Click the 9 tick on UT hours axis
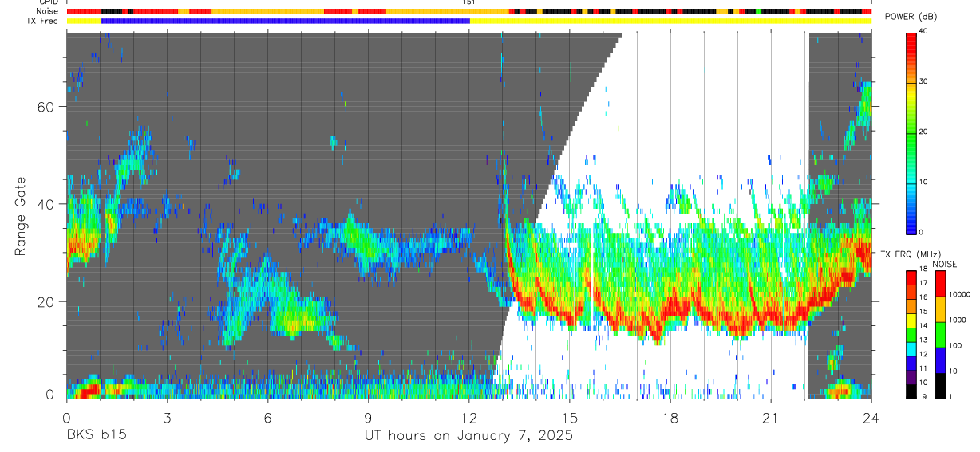The width and height of the screenshot is (980, 452). (368, 418)
